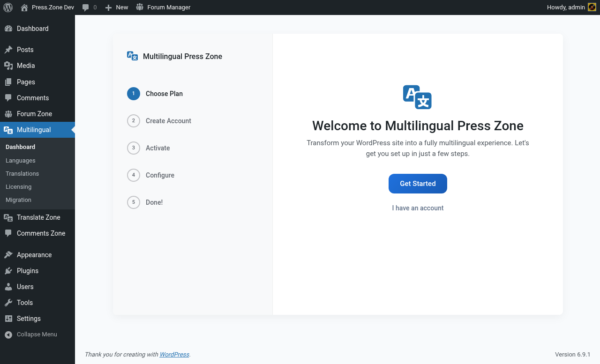Open Comments Zone menu item
This screenshot has height=364, width=600.
37,233
